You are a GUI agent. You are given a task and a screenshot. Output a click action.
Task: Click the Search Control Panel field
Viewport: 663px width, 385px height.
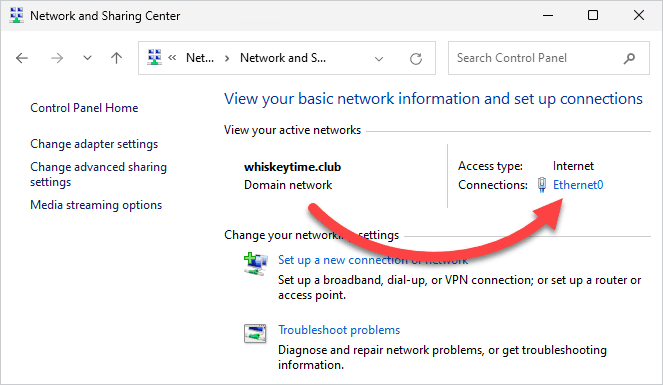point(548,58)
